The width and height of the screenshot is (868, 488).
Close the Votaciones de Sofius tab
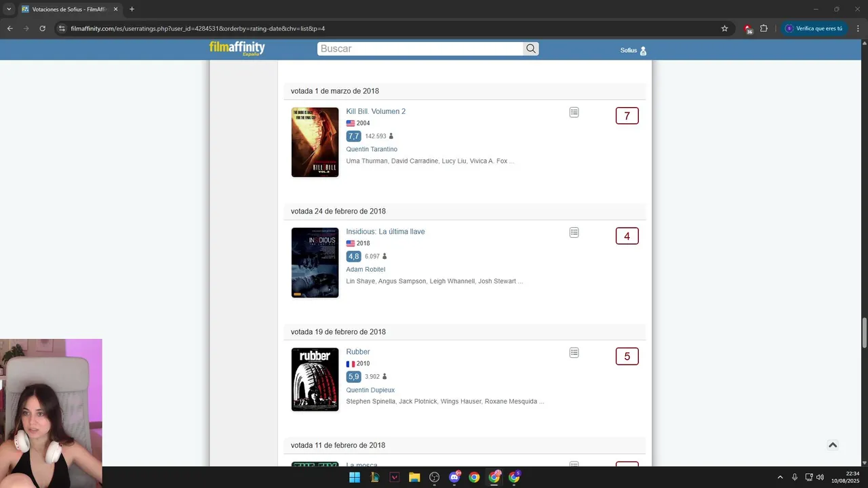point(115,9)
